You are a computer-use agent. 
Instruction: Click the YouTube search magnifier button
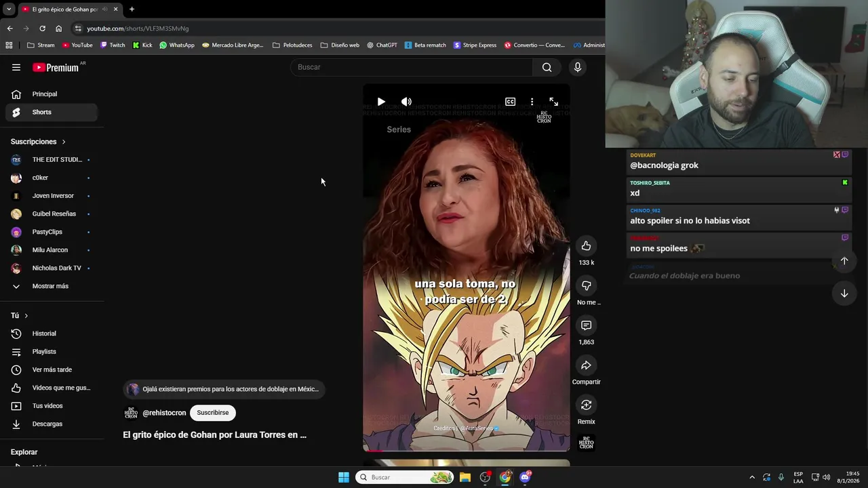pyautogui.click(x=547, y=67)
